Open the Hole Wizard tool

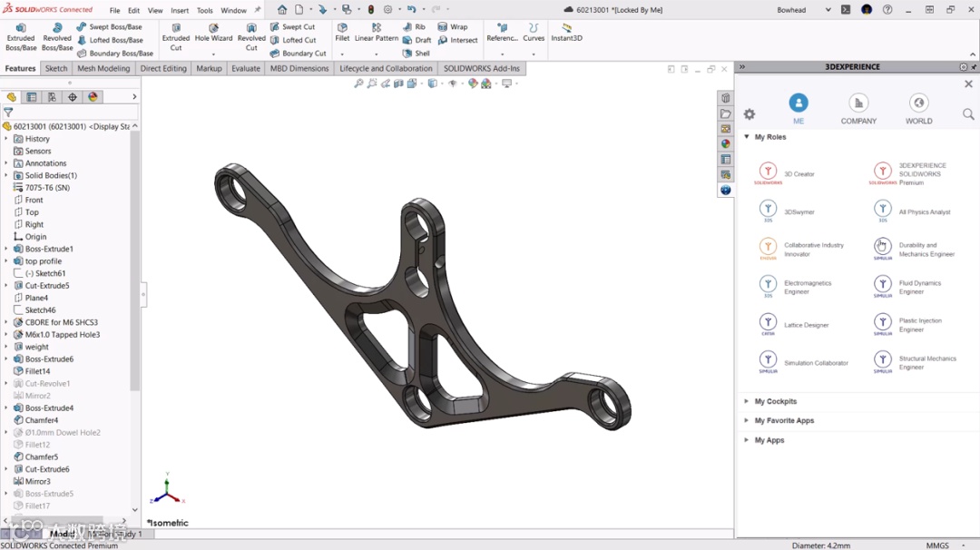tap(213, 33)
